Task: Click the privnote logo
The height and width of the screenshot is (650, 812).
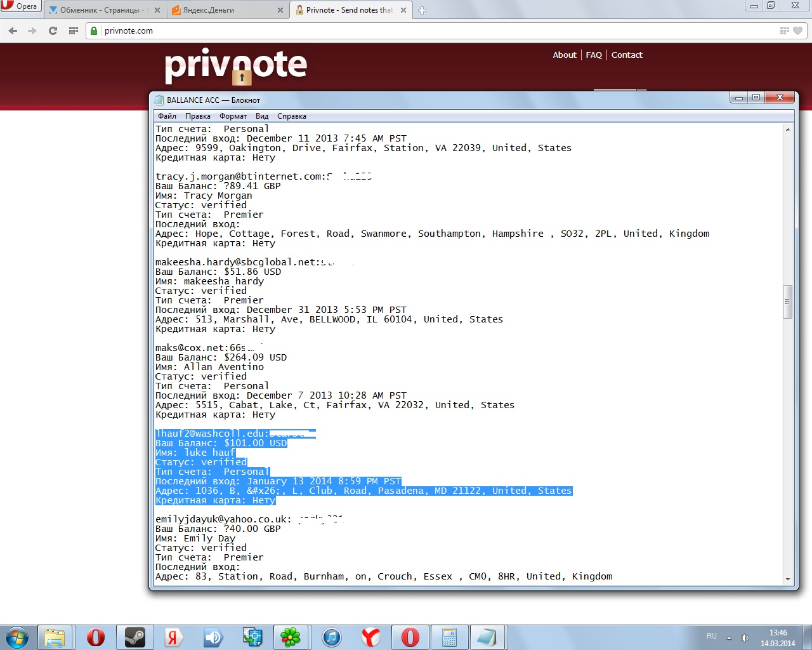Action: pyautogui.click(x=235, y=66)
